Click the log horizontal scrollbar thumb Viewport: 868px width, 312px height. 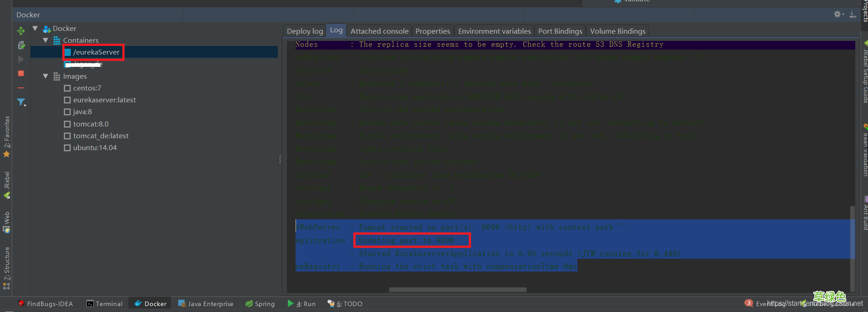(457, 290)
